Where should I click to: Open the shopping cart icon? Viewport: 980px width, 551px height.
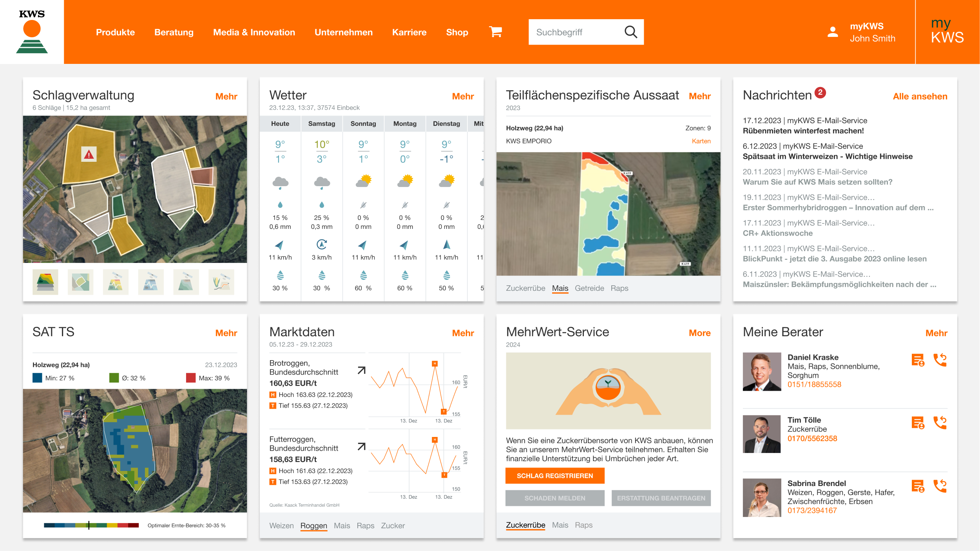496,32
